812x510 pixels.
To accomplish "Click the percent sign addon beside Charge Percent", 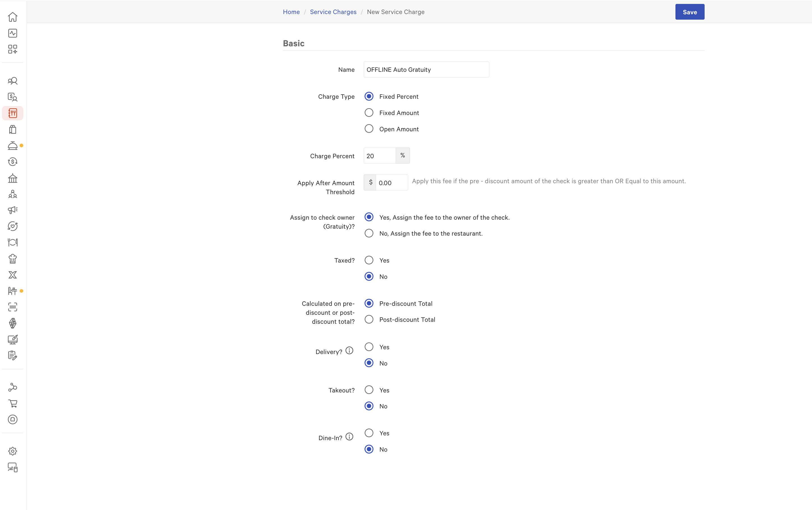I will (403, 155).
